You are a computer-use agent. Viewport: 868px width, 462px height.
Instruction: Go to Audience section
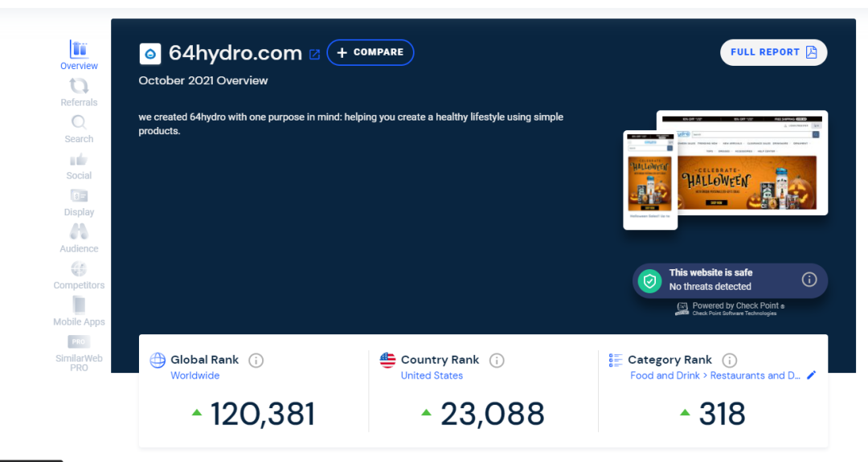click(x=79, y=239)
